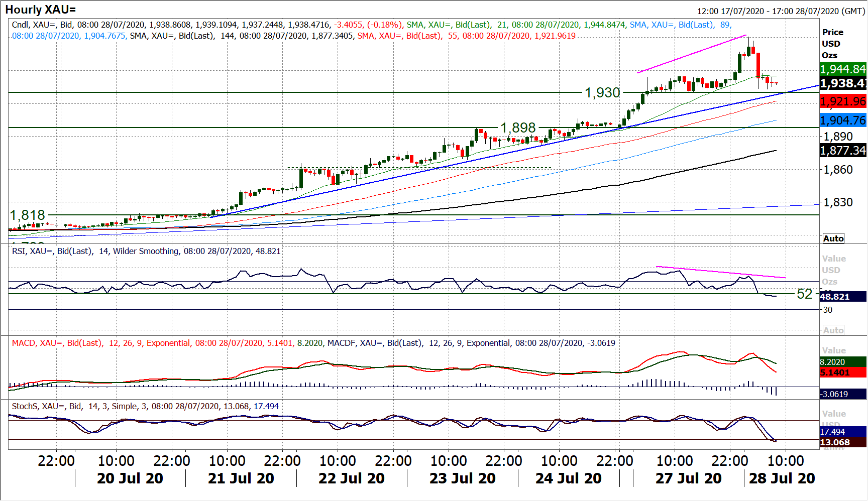The height and width of the screenshot is (501, 868).
Task: Click the green 8.2020 MACD signal tag
Action: (x=842, y=362)
